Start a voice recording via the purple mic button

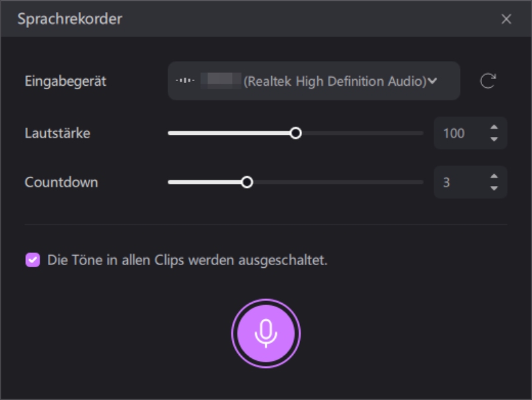(x=266, y=332)
